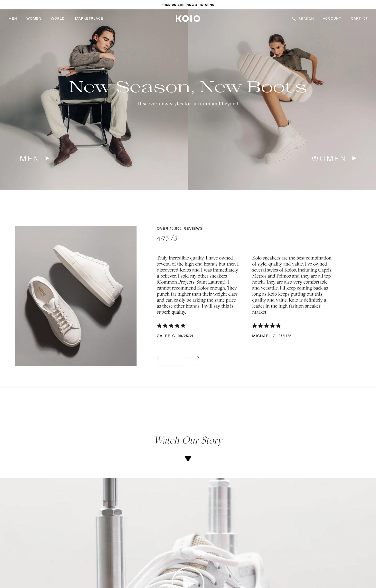This screenshot has height=588, width=376.
Task: Open the ACCOUNT page
Action: click(x=332, y=19)
